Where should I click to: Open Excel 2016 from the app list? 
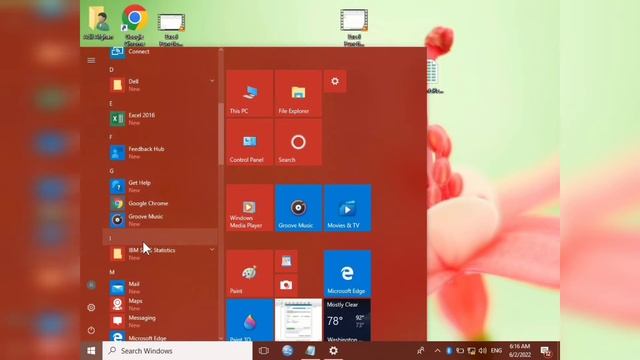160,119
